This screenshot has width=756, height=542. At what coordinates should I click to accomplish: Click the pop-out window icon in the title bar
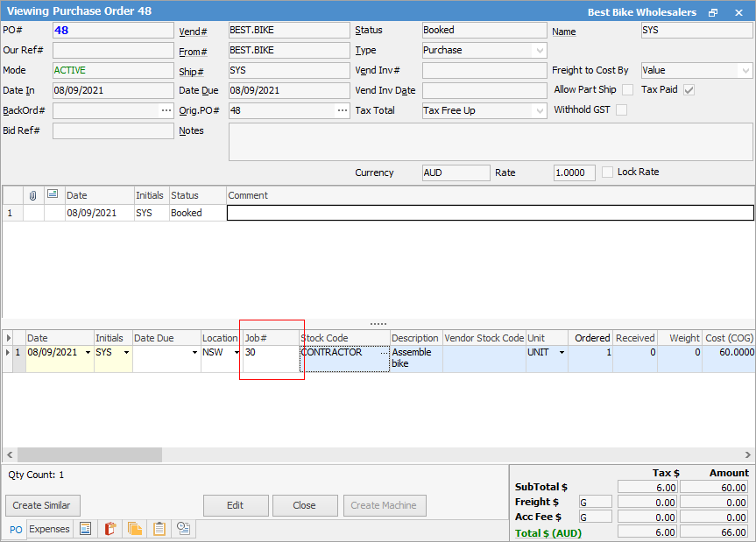[715, 11]
